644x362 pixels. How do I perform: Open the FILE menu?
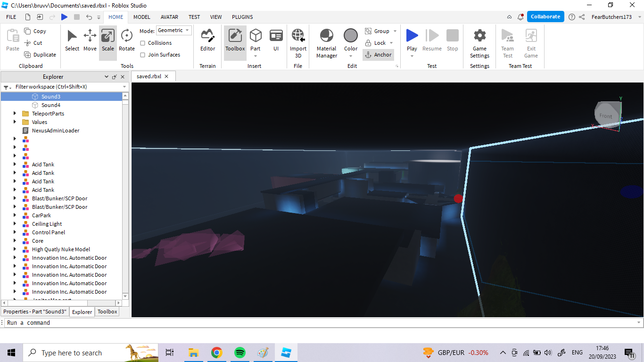11,17
